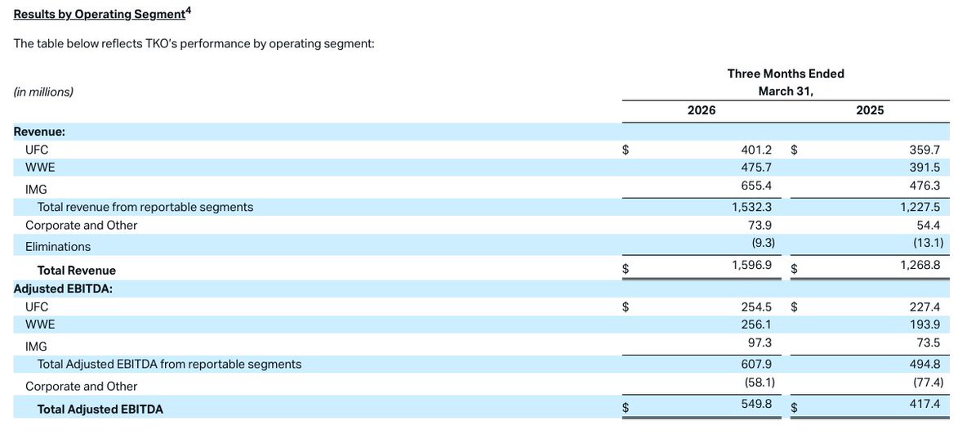
Task: Click the Total Revenue figure 1,268.8
Action: tap(920, 266)
